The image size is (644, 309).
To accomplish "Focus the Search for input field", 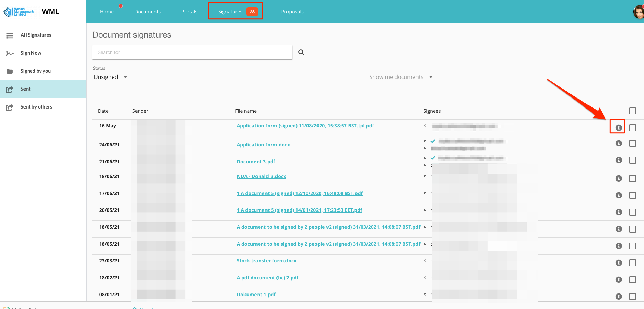I will coord(192,52).
